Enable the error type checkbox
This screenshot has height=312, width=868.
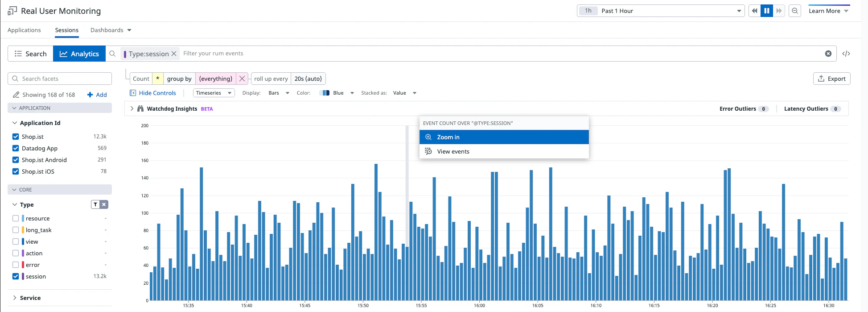pos(16,265)
